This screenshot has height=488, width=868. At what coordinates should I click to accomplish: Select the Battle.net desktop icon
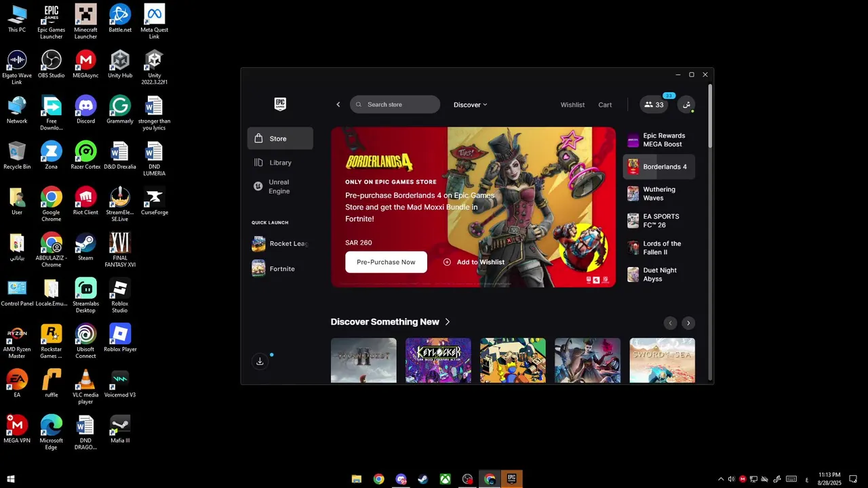[x=120, y=18]
